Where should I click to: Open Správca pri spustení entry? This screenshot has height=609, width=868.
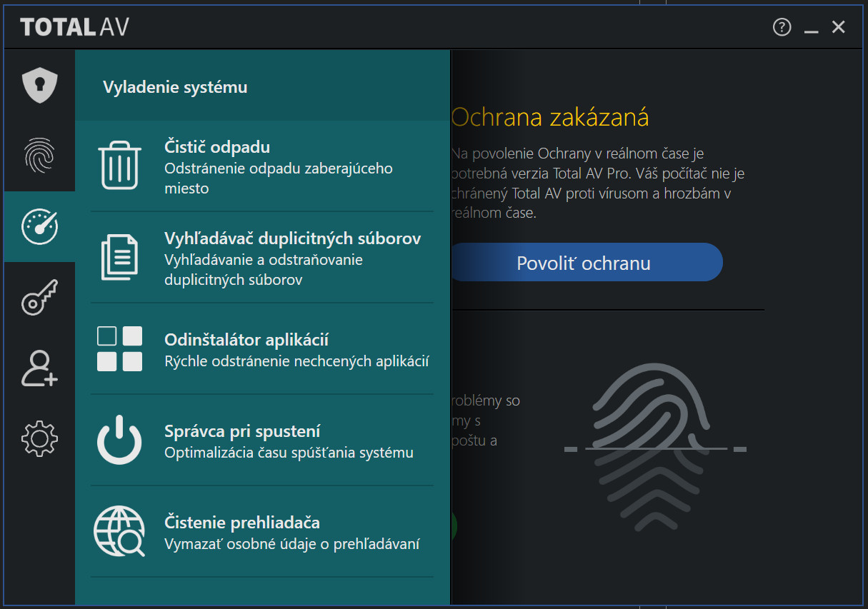pyautogui.click(x=262, y=440)
